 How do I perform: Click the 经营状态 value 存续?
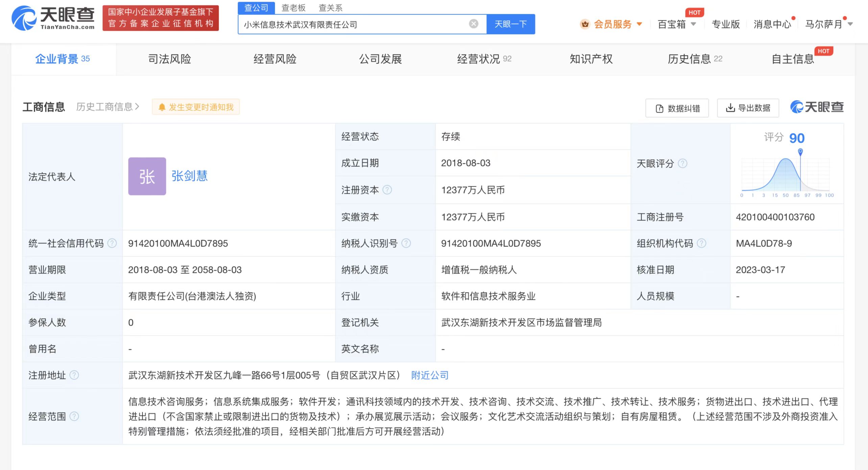pos(451,137)
